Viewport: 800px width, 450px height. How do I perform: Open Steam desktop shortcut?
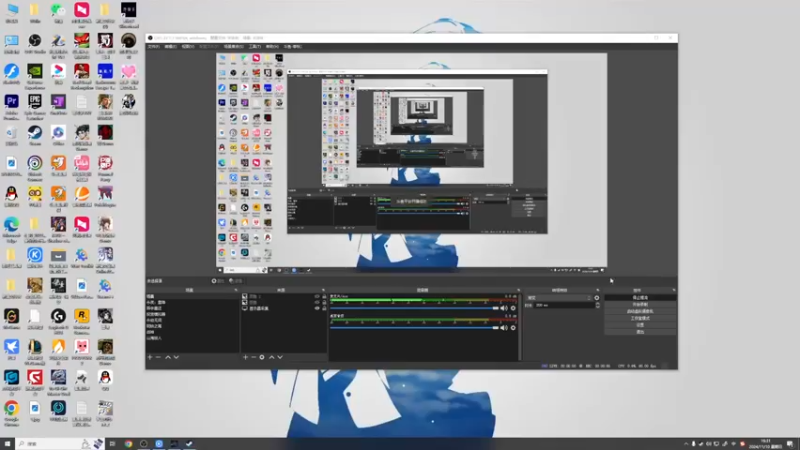[x=35, y=136]
